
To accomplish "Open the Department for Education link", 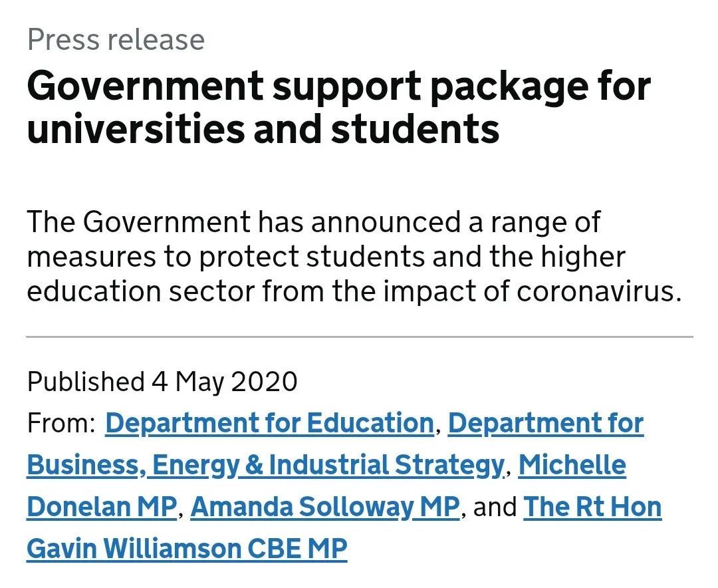I will (269, 424).
